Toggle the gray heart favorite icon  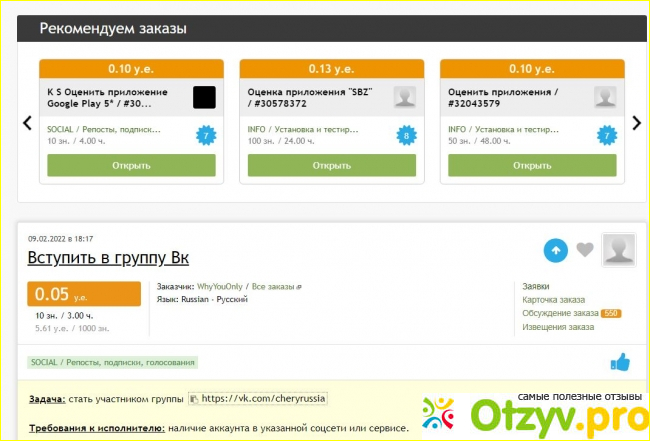click(584, 250)
